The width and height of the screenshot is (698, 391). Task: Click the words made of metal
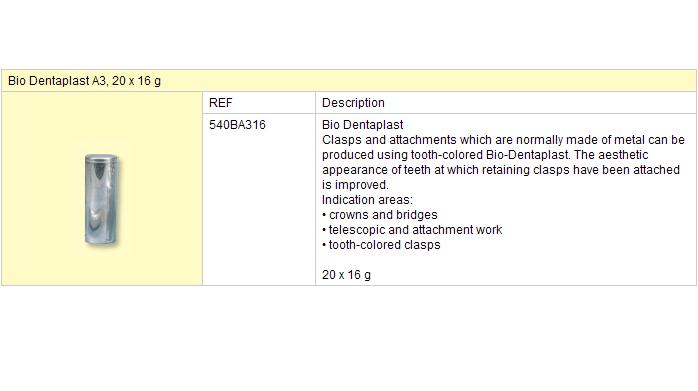(x=605, y=140)
